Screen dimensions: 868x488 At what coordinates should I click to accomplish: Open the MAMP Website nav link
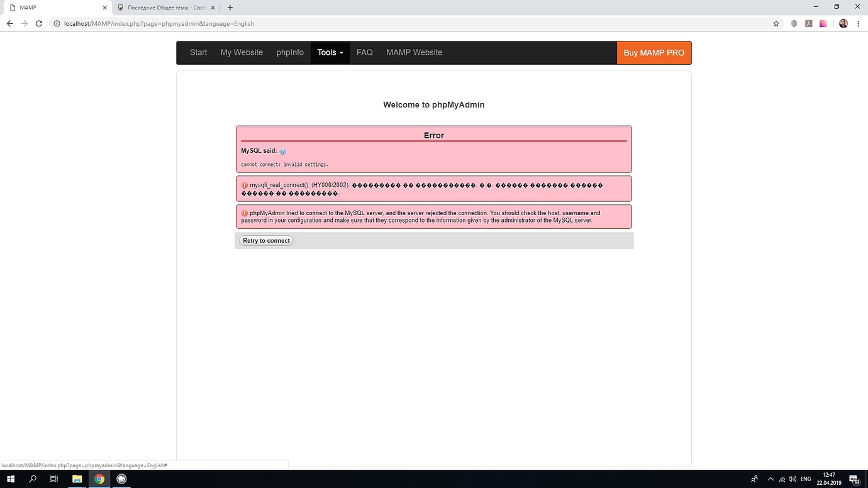point(414,53)
